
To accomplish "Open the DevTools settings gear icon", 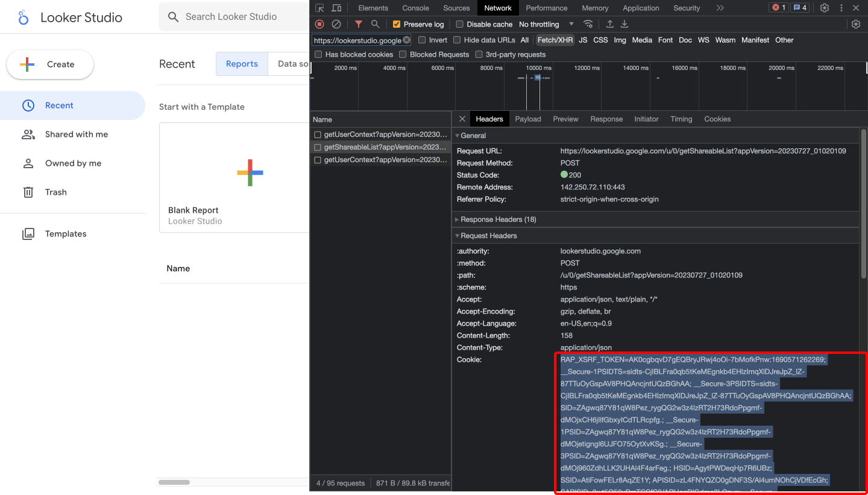I will [825, 8].
